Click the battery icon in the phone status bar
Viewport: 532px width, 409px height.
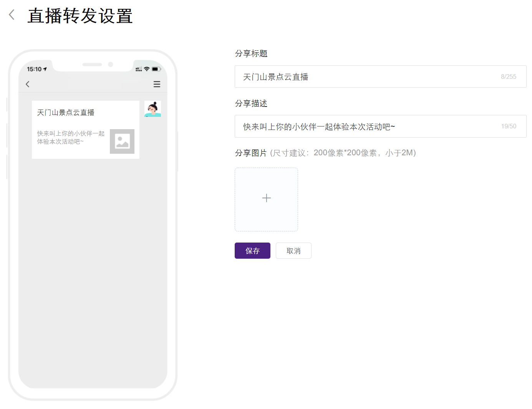[156, 69]
